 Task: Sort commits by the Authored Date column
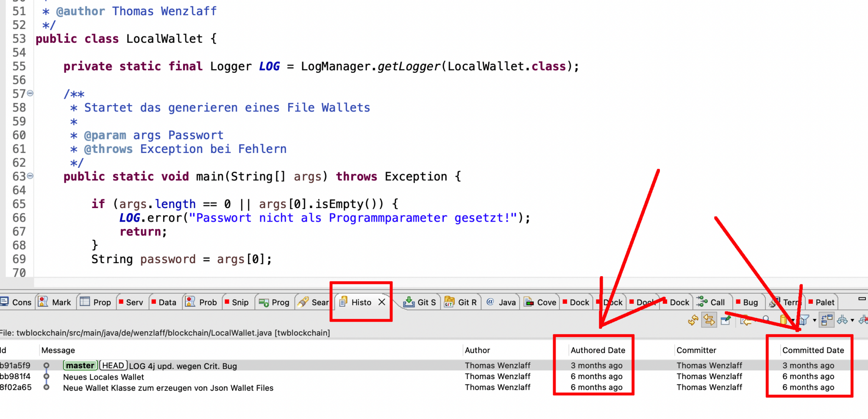(598, 350)
